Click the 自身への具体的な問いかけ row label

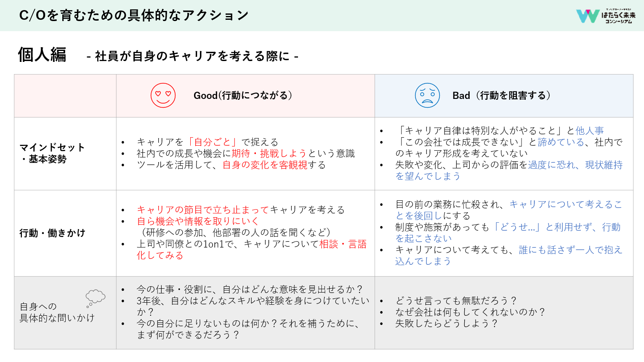(x=57, y=312)
